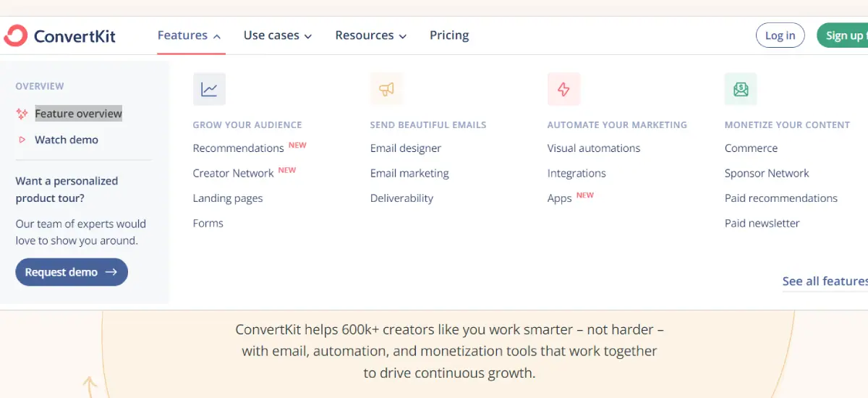Click the Monetize Your Content heading

(x=787, y=125)
